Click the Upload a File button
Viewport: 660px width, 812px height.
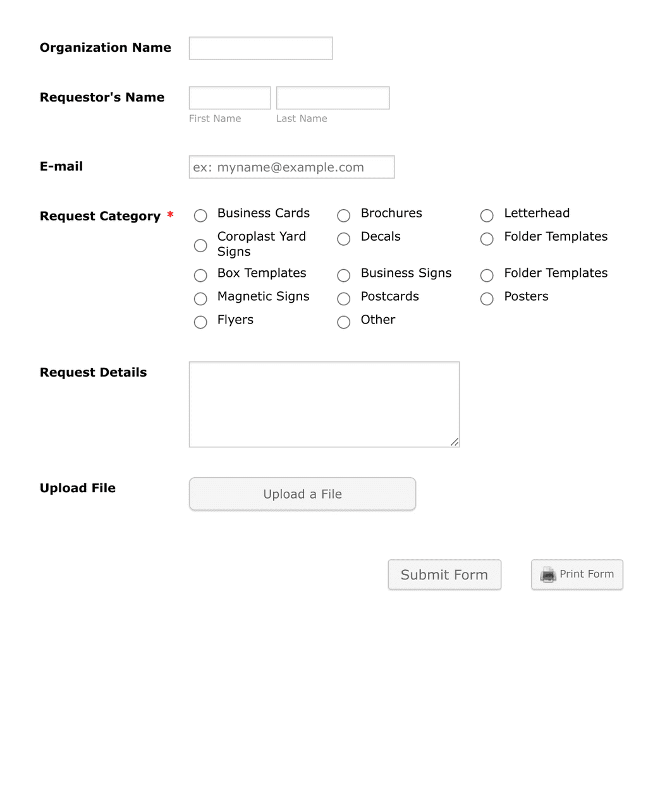(302, 494)
